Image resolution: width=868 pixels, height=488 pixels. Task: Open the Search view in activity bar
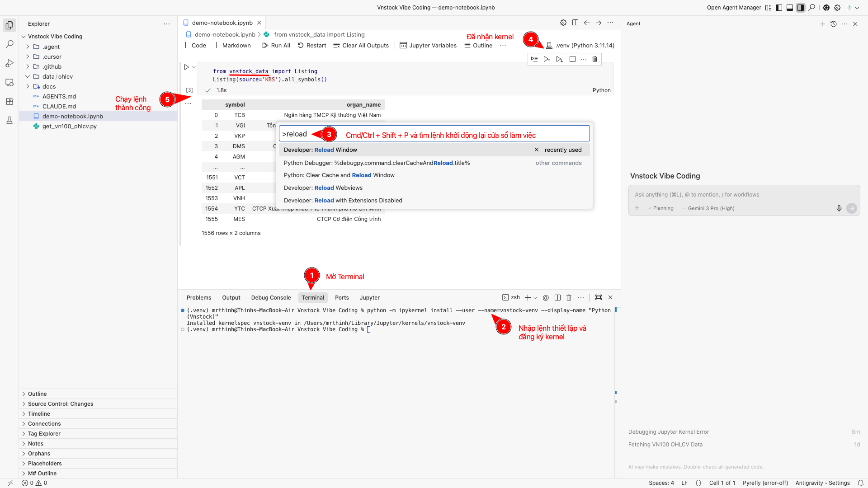tap(9, 44)
